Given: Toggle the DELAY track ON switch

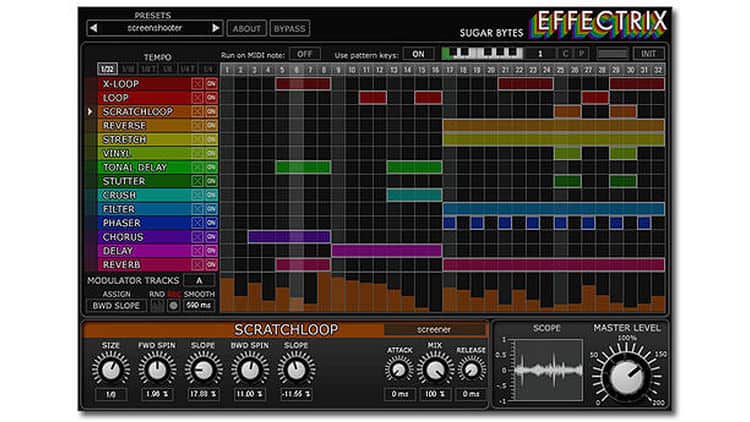Looking at the screenshot, I should click(211, 251).
